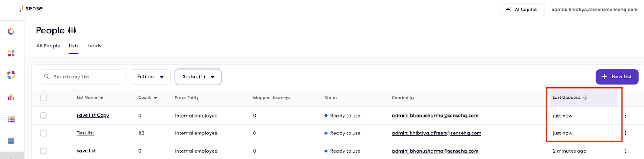Switch to the All People tab
This screenshot has width=644, height=159.
48,46
